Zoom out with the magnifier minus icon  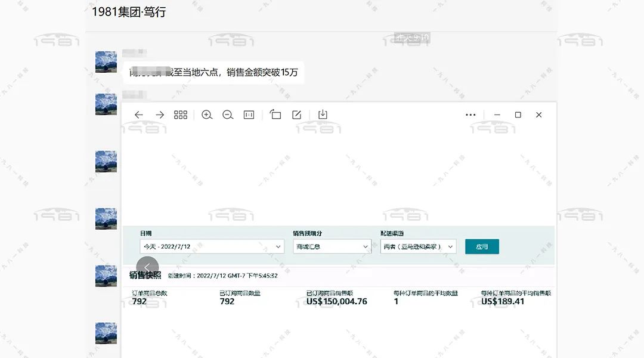click(x=228, y=115)
